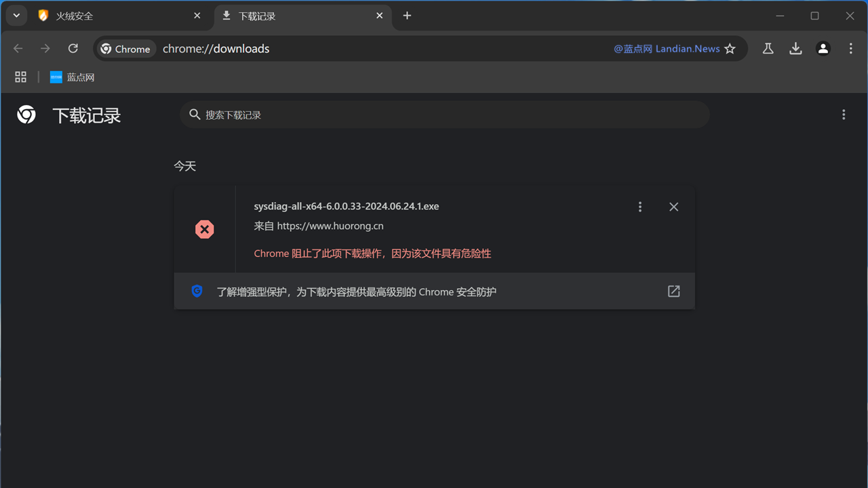Open more options for sysdiag download

click(640, 207)
